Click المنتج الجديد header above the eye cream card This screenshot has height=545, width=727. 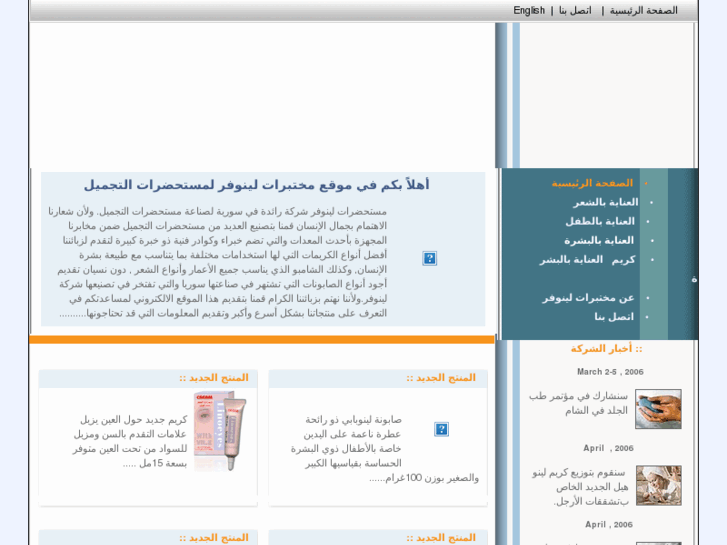click(214, 378)
